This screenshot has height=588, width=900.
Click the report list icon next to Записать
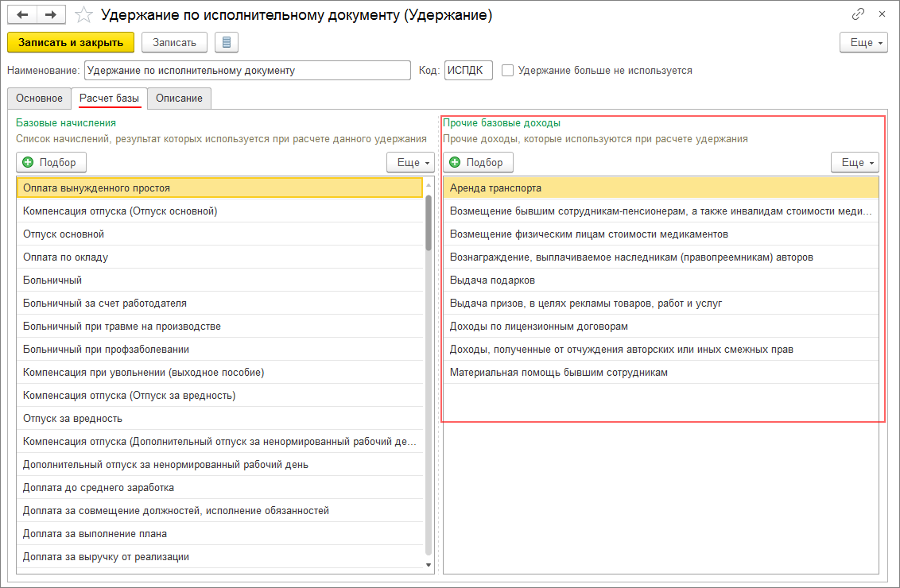pos(227,42)
